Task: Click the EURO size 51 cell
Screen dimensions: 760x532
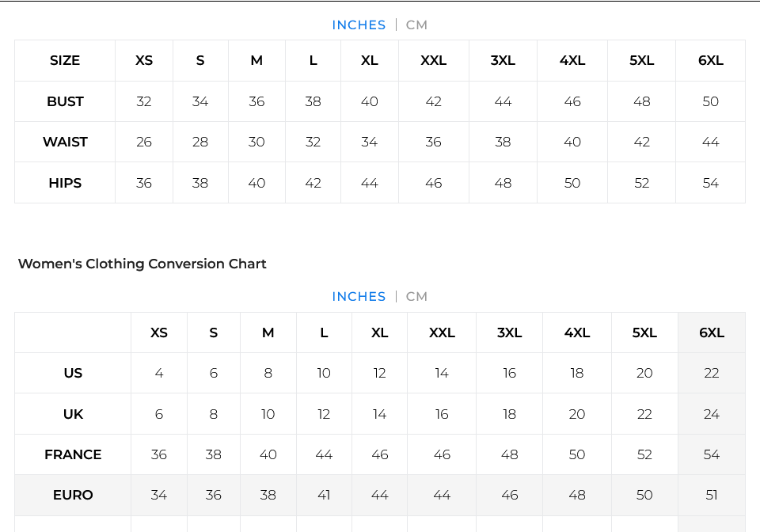Action: [712, 495]
